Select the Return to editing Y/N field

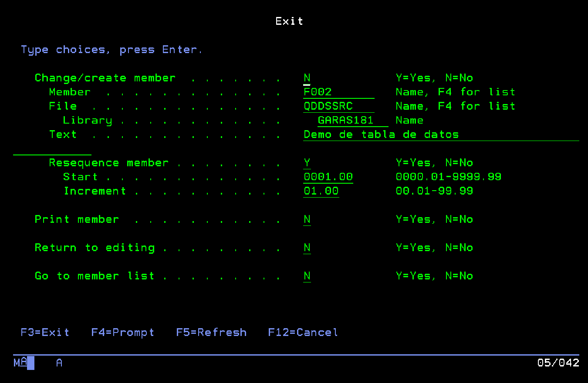[307, 248]
